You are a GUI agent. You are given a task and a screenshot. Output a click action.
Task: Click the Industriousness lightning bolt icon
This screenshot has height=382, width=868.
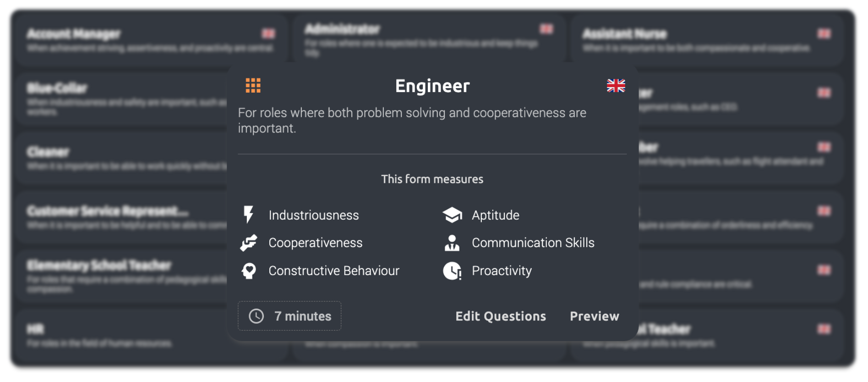point(248,215)
